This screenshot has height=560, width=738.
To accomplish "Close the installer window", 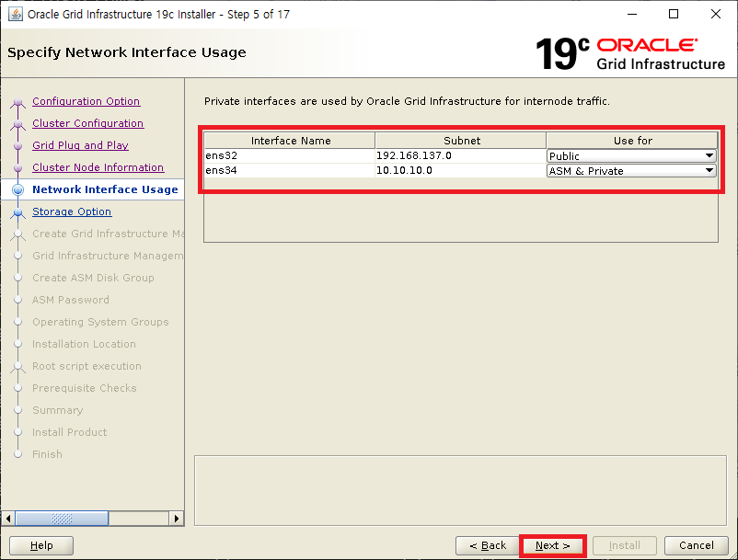I will point(715,14).
